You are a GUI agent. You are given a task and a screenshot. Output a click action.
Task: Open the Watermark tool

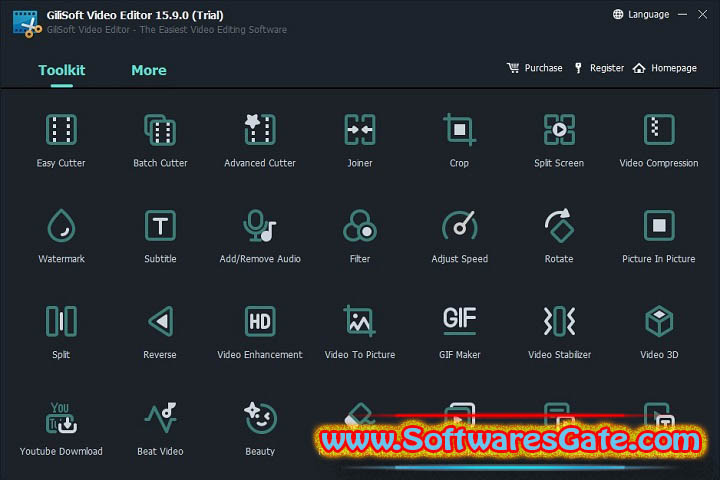point(61,237)
